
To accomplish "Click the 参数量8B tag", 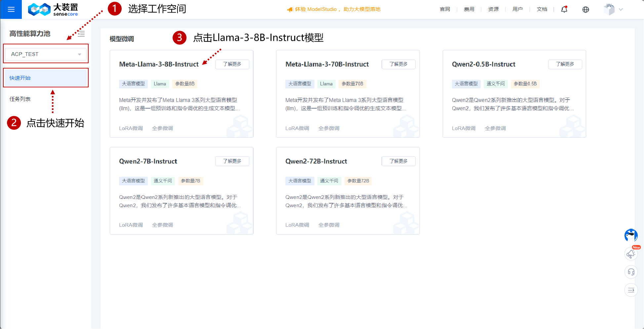I will (x=185, y=84).
